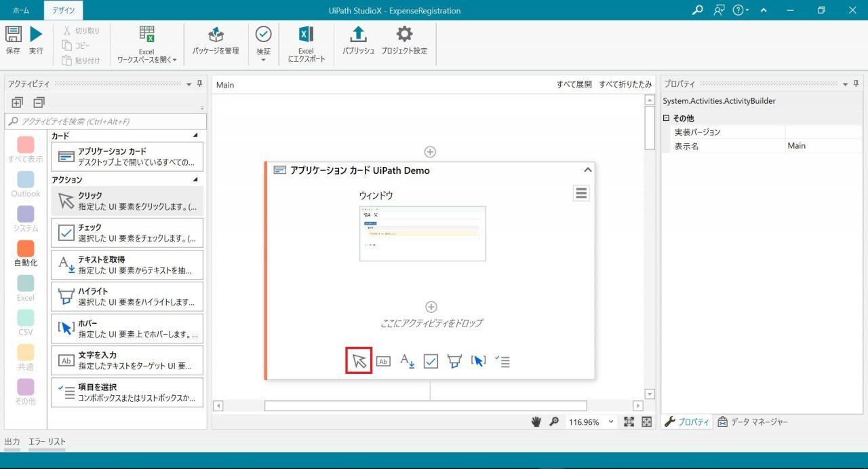This screenshot has height=469, width=868.
Task: Select the すべて表示 category filter
Action: pyautogui.click(x=25, y=150)
